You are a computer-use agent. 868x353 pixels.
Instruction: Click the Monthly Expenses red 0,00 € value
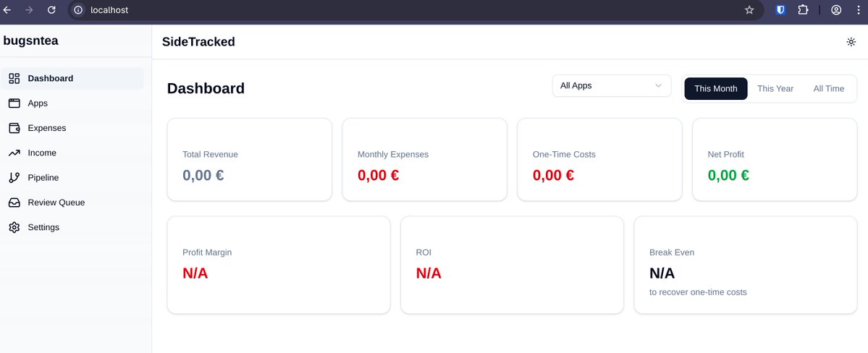pos(378,175)
